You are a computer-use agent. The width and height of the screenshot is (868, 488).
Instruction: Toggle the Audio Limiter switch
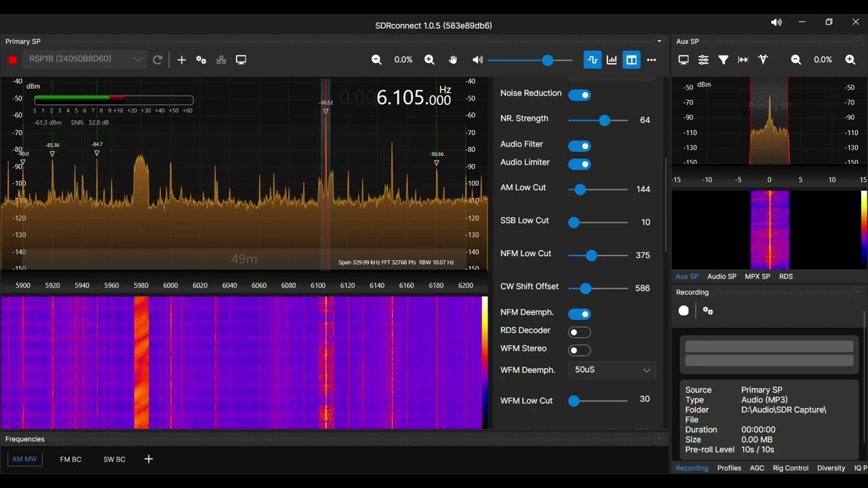tap(580, 164)
